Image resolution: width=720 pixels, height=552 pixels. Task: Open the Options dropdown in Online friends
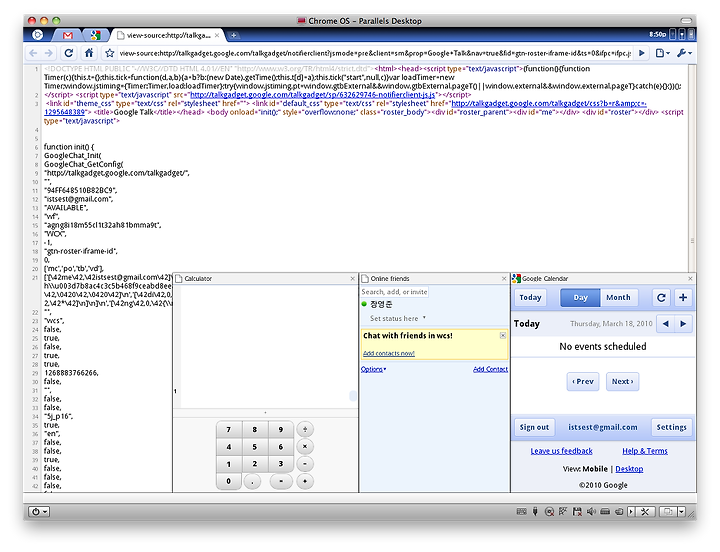tap(373, 369)
